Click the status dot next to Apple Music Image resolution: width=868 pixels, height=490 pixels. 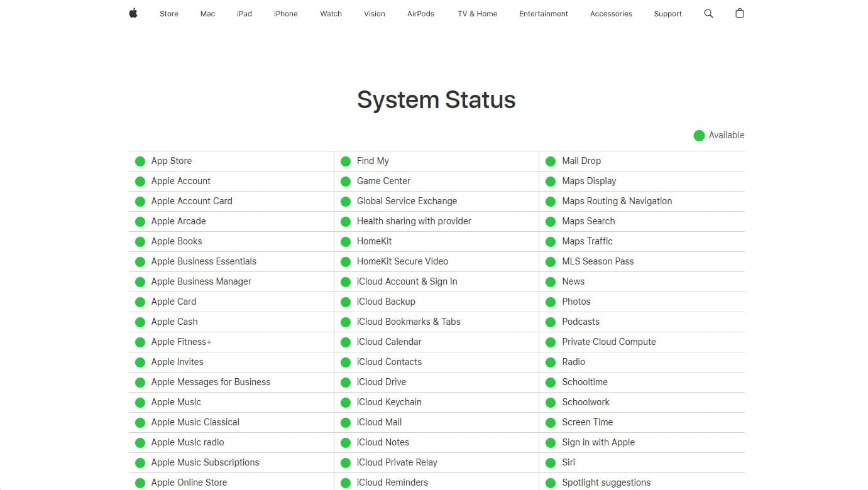(140, 402)
